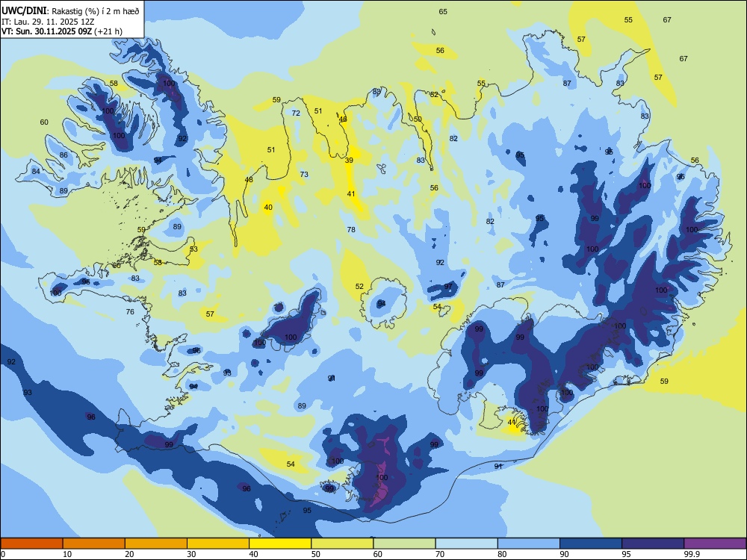
Task: Click the orange 10–20 legend swatch
Action: click(94, 544)
